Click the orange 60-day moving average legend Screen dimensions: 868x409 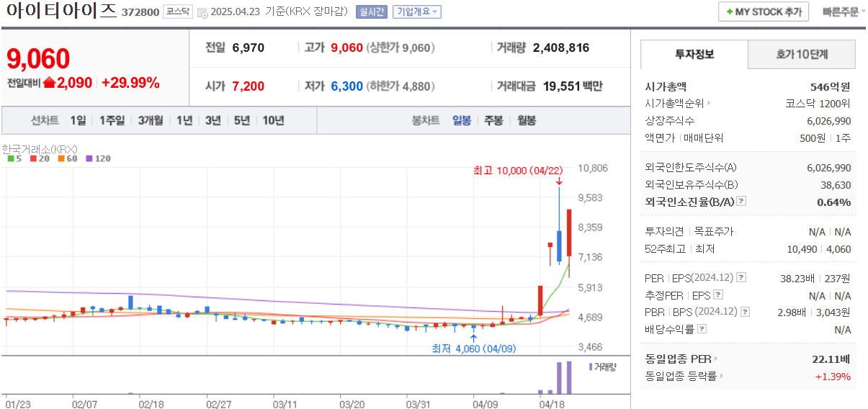[67, 158]
